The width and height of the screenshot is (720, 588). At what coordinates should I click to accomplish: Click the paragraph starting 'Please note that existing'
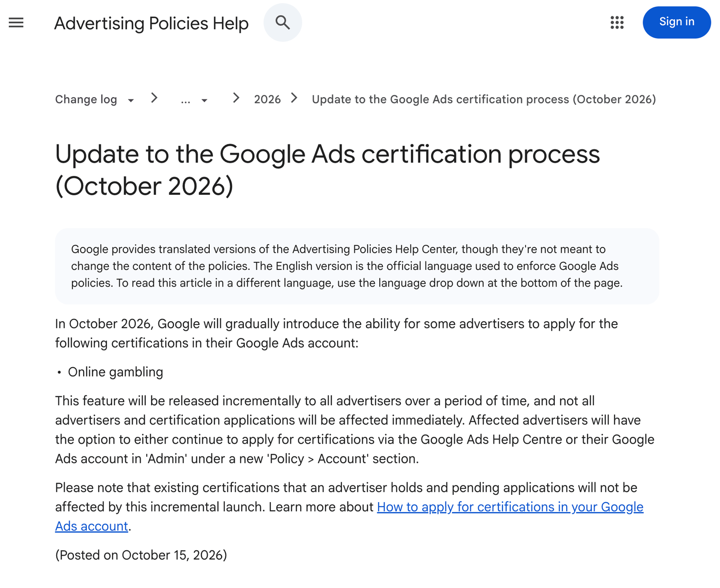[x=349, y=507]
